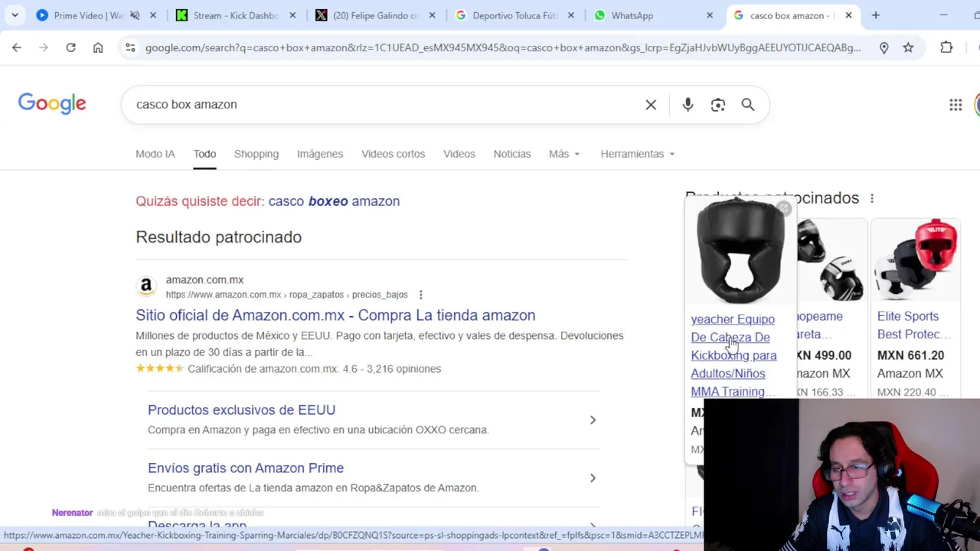This screenshot has height=551, width=980.
Task: Click the browser address bar URL
Action: pyautogui.click(x=503, y=47)
